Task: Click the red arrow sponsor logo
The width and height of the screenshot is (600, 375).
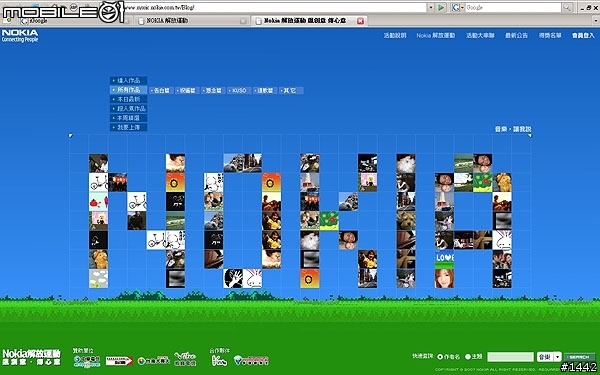Action: tap(119, 360)
